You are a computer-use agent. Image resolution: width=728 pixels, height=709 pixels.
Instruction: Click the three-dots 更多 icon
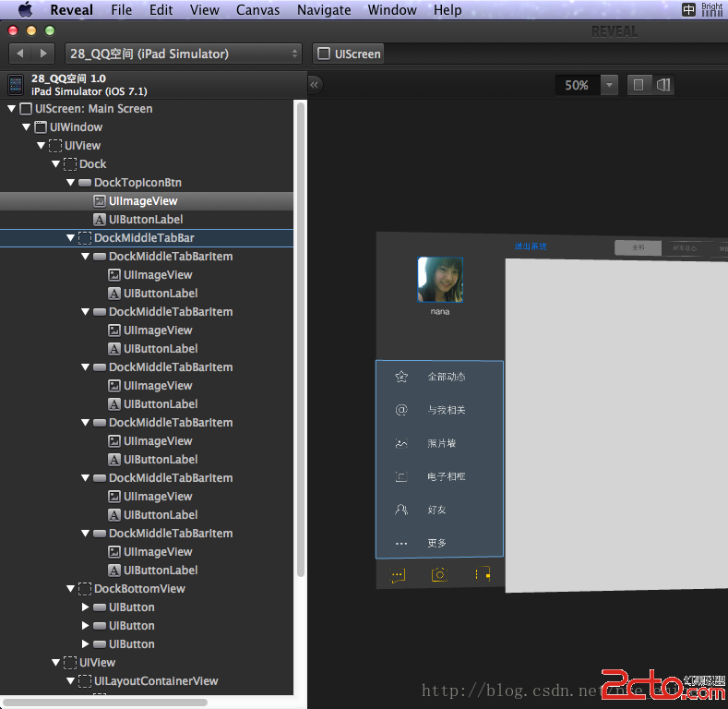(401, 543)
